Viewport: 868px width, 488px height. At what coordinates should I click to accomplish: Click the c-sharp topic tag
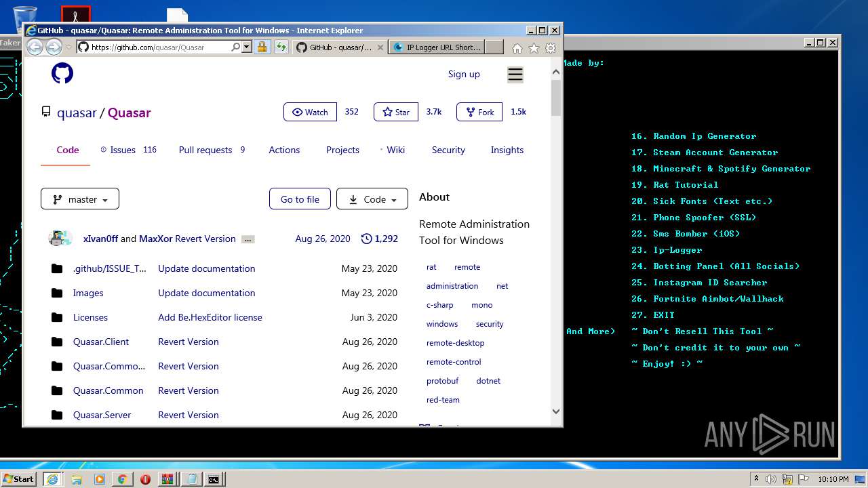point(440,305)
